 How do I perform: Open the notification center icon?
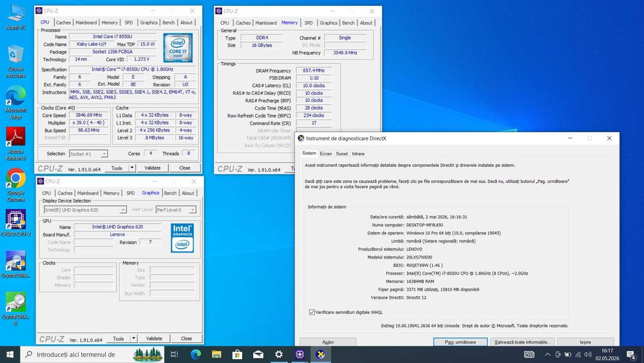632,355
